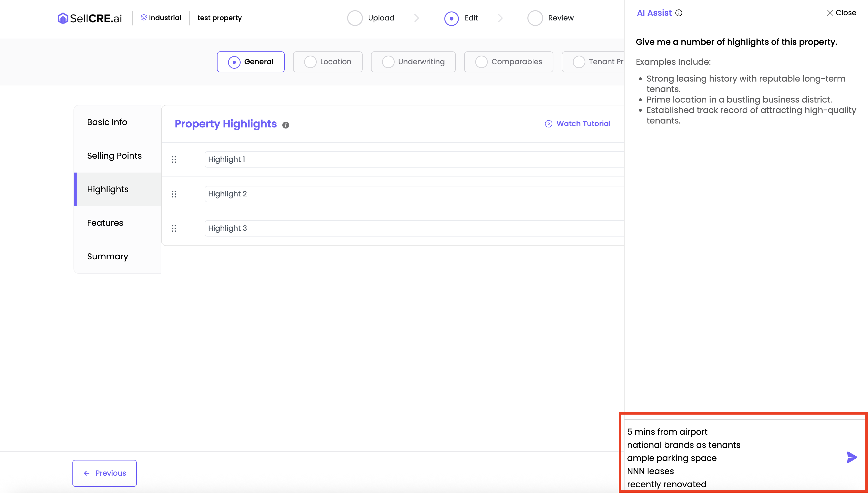This screenshot has width=868, height=493.
Task: Click the chevron after Upload step
Action: [416, 18]
